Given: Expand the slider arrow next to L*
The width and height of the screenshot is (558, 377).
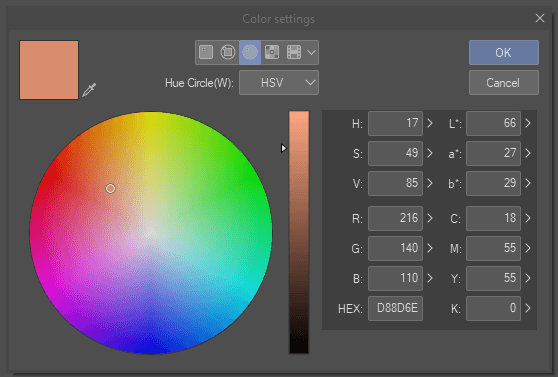Looking at the screenshot, I should (x=528, y=123).
